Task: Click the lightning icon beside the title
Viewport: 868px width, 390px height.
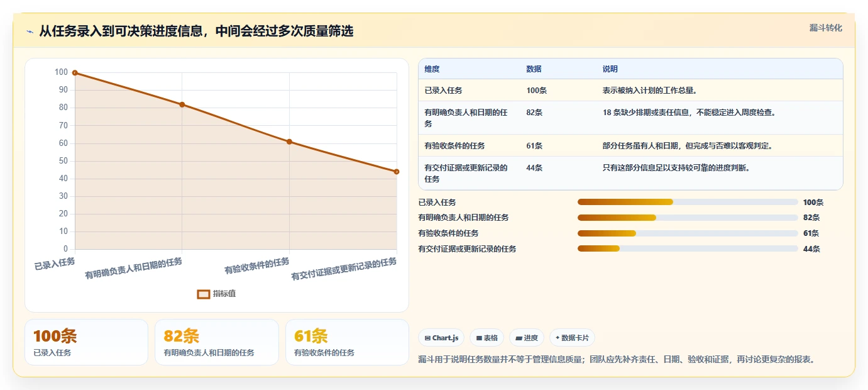Action: tap(30, 31)
